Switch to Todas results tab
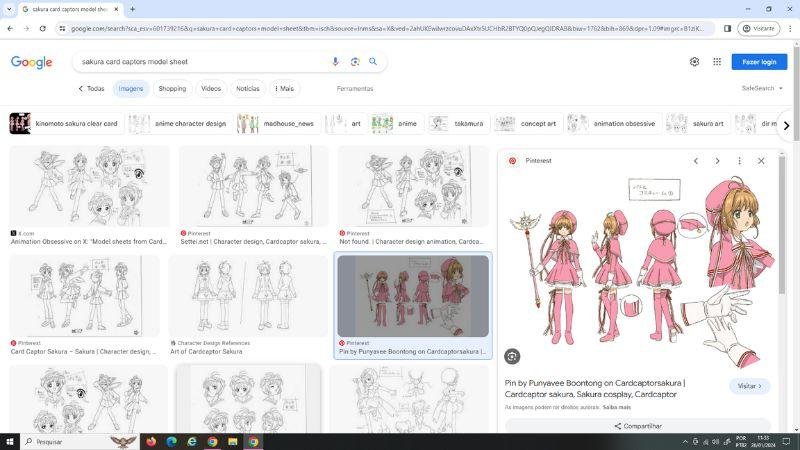 tap(91, 88)
